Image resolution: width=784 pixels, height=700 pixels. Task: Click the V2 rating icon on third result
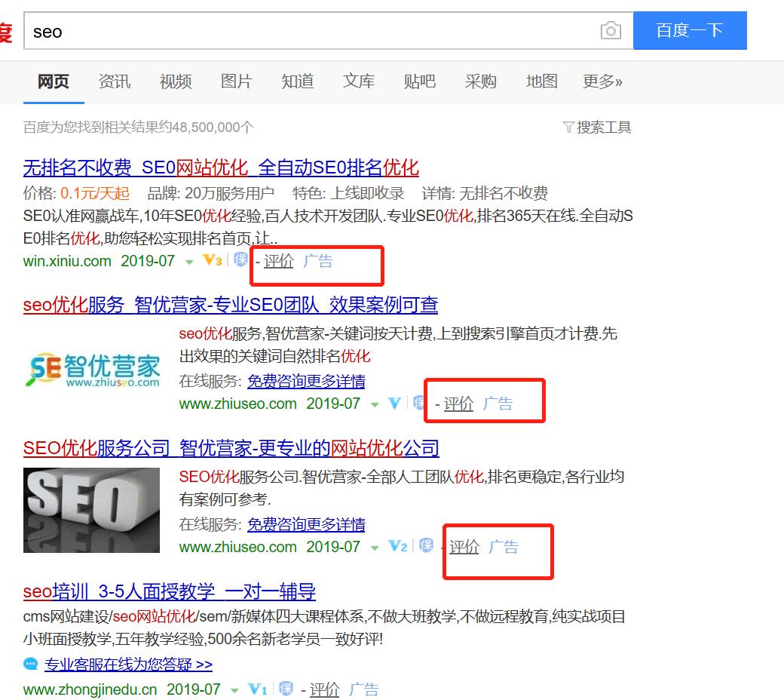tap(397, 547)
